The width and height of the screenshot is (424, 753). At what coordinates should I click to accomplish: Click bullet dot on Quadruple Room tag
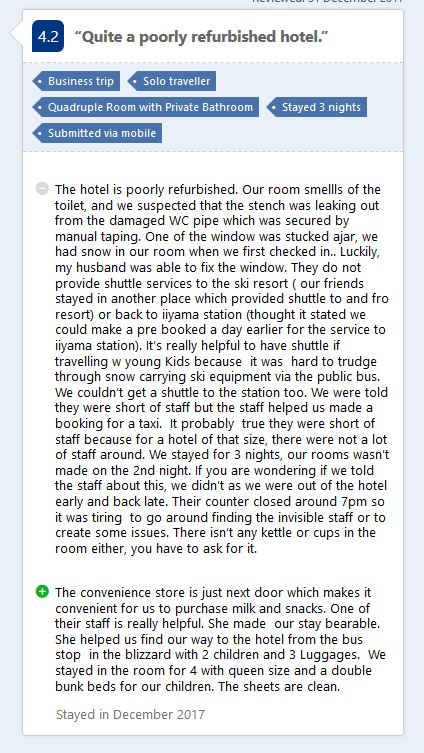(39, 107)
